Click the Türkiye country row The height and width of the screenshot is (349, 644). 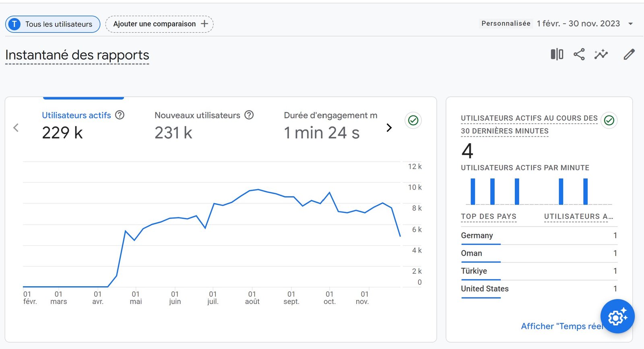539,271
